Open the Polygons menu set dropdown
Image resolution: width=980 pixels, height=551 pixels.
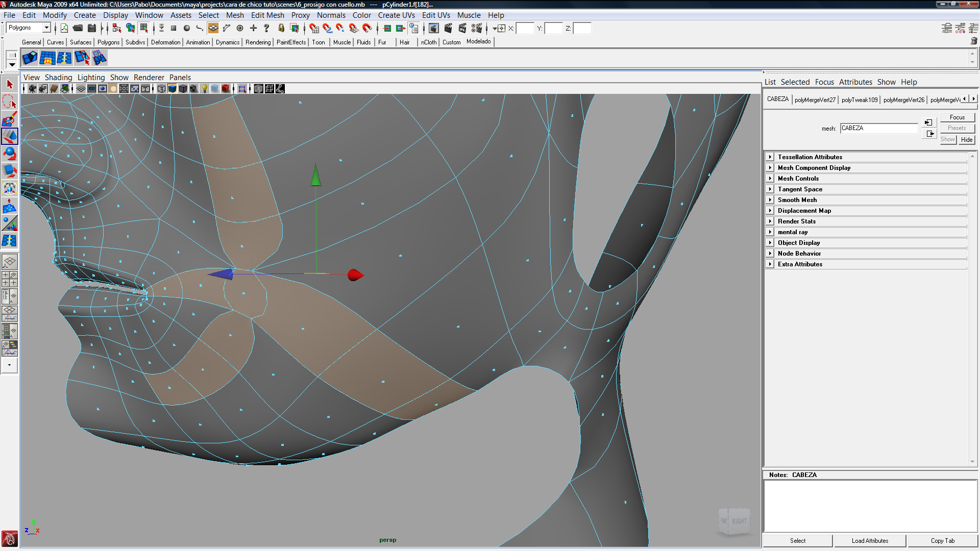(46, 28)
